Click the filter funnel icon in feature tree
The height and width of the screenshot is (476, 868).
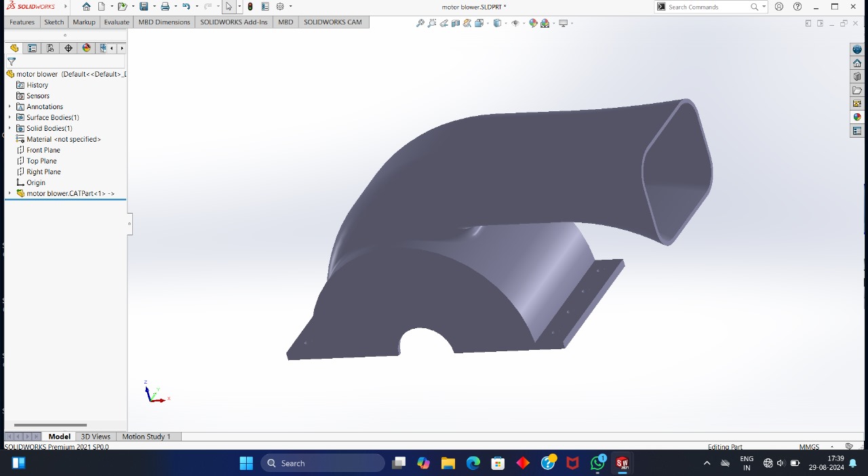[x=12, y=62]
